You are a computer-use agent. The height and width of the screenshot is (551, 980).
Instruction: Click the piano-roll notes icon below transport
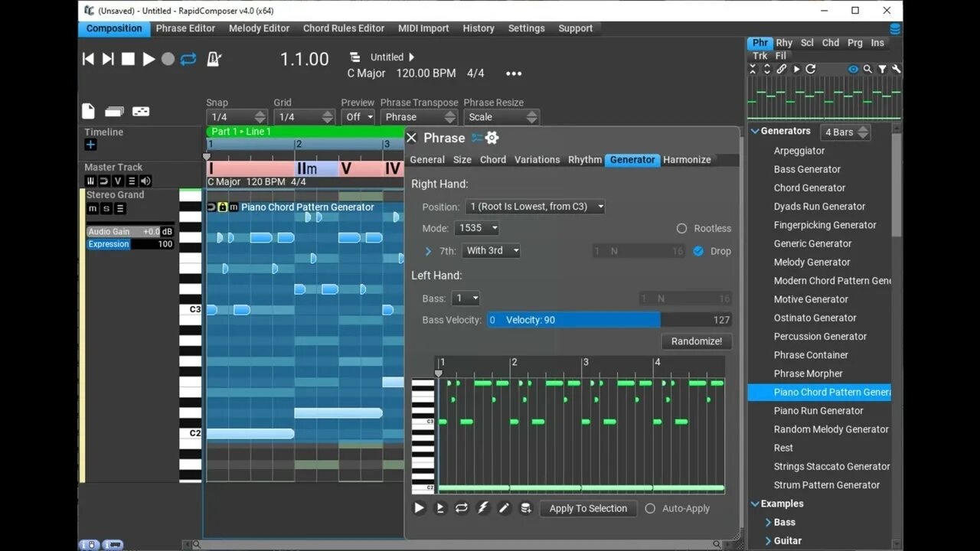pos(141,112)
